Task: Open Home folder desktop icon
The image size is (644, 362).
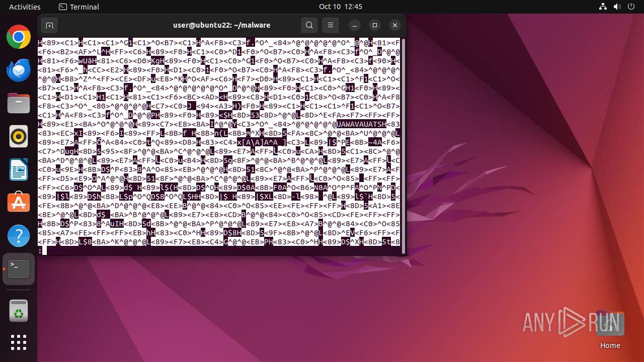Action: 610,330
